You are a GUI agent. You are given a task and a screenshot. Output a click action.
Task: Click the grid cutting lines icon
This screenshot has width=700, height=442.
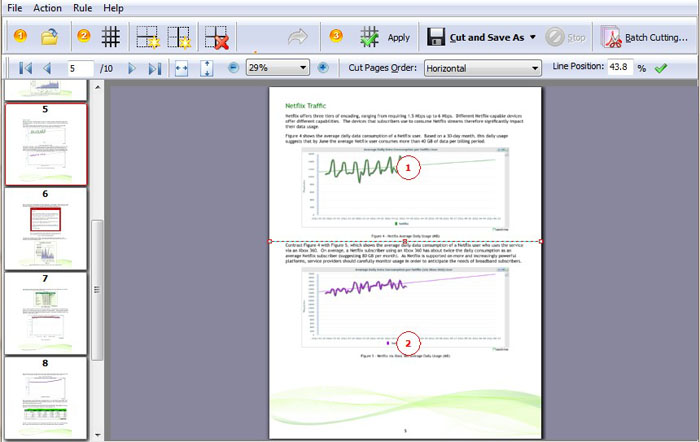pos(110,37)
